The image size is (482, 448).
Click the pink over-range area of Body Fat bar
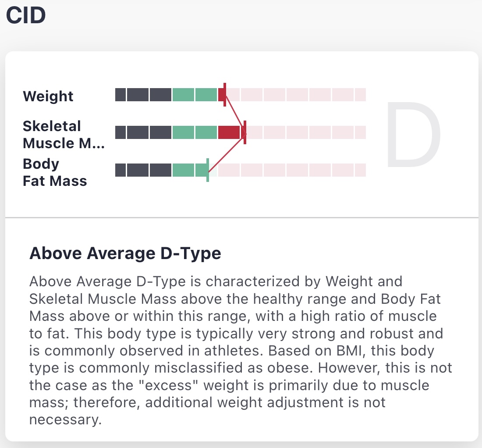pyautogui.click(x=292, y=170)
